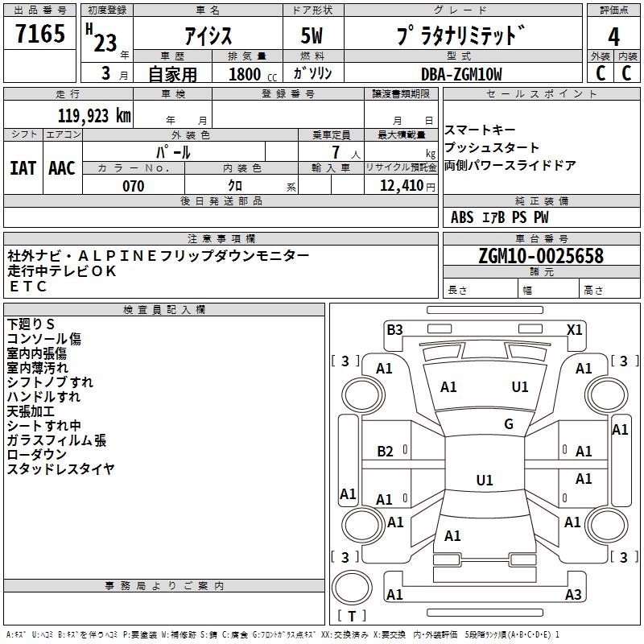The width and height of the screenshot is (644, 644).
Task: Click the ETC note
Action: (28, 287)
